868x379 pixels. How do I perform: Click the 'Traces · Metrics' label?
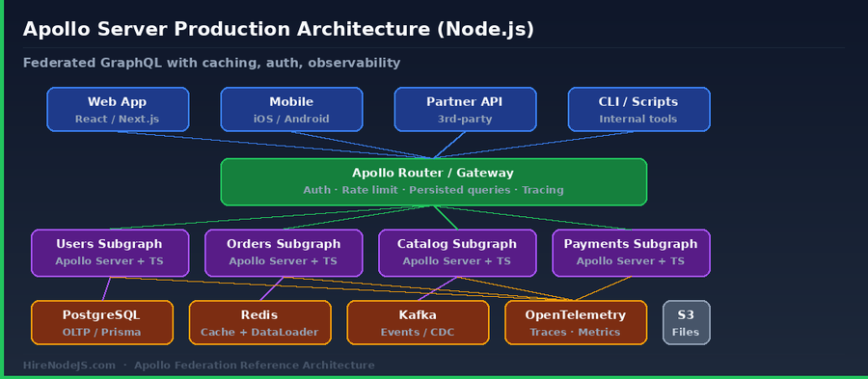click(575, 333)
